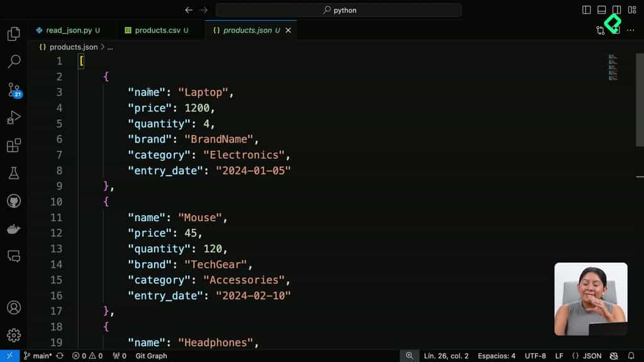Toggle the panel visibility from the title bar
This screenshot has width=644, height=362.
(602, 9)
